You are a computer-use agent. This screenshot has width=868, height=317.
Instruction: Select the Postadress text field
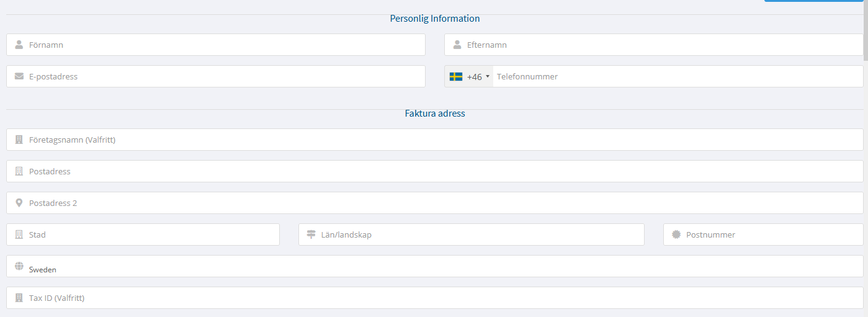pyautogui.click(x=435, y=171)
